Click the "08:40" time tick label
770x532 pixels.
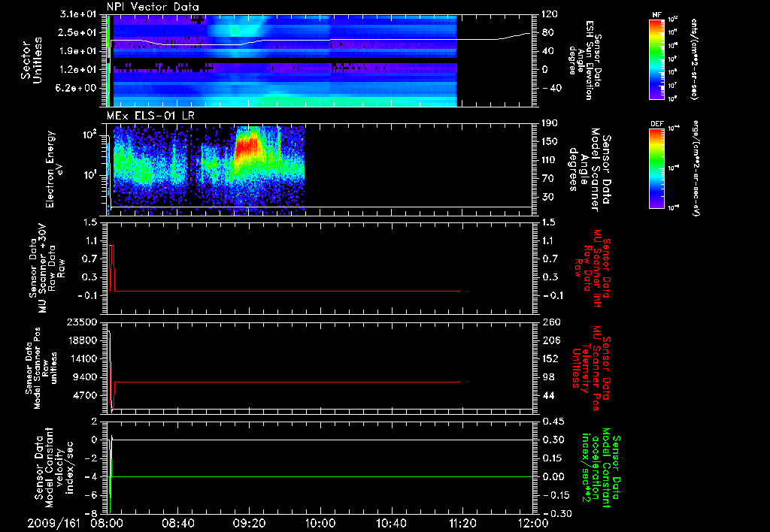click(177, 523)
